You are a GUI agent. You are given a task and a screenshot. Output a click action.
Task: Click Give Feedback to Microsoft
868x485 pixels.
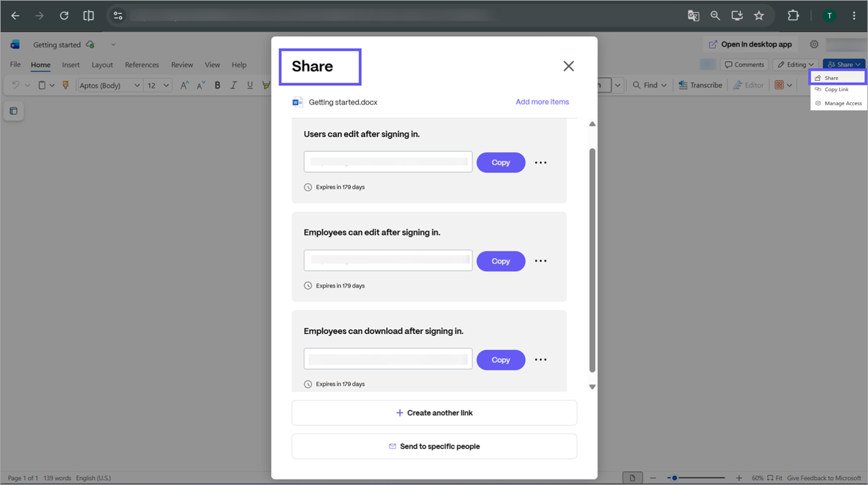pyautogui.click(x=824, y=478)
